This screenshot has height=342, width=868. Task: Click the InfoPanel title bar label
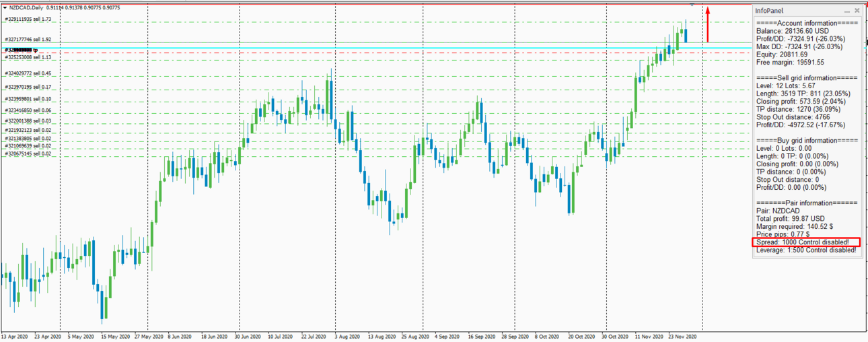[x=769, y=11]
